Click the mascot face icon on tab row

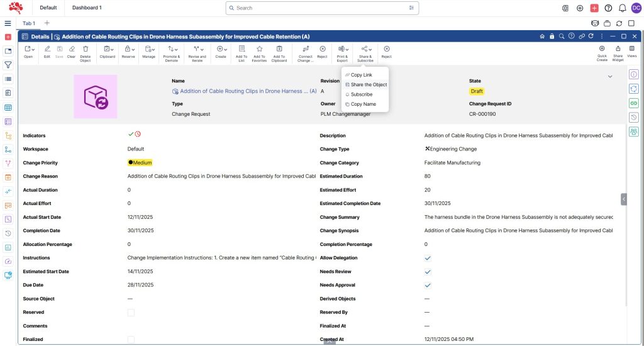point(595,23)
